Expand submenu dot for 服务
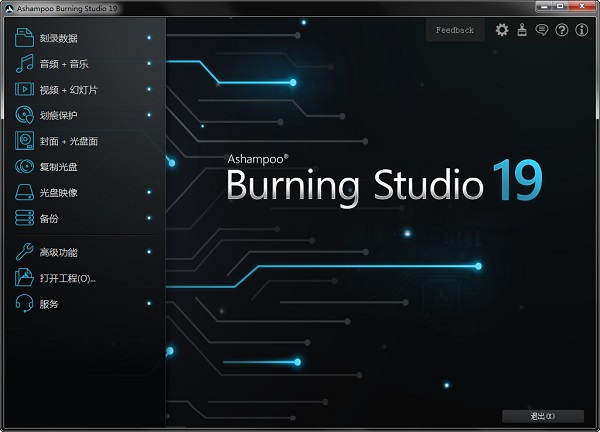 (149, 303)
